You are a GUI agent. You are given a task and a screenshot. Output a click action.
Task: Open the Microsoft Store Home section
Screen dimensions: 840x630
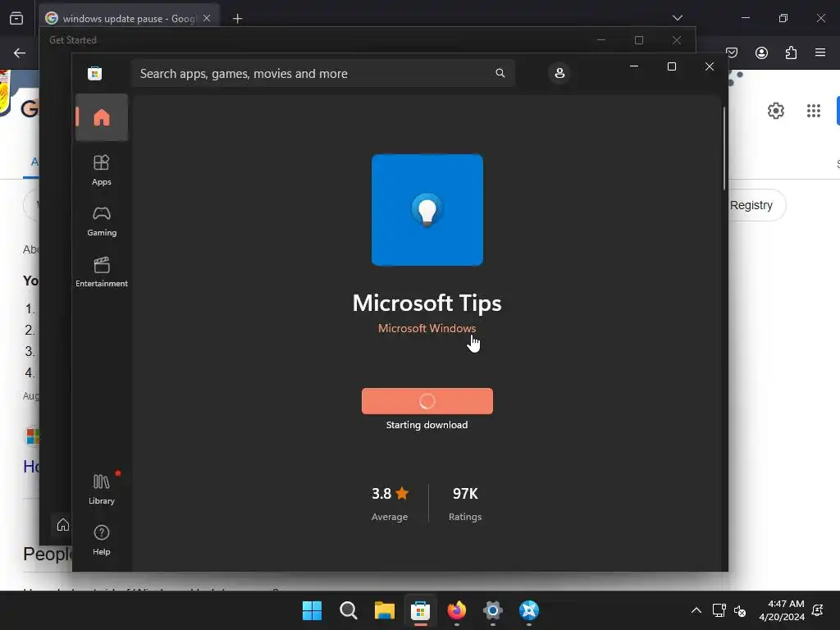[x=101, y=117]
